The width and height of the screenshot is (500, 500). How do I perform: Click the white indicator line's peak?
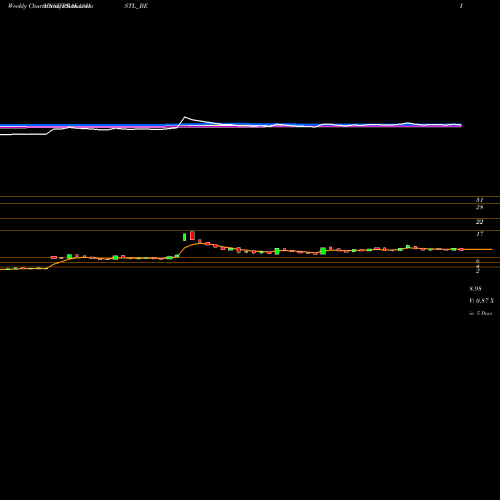pyautogui.click(x=185, y=117)
